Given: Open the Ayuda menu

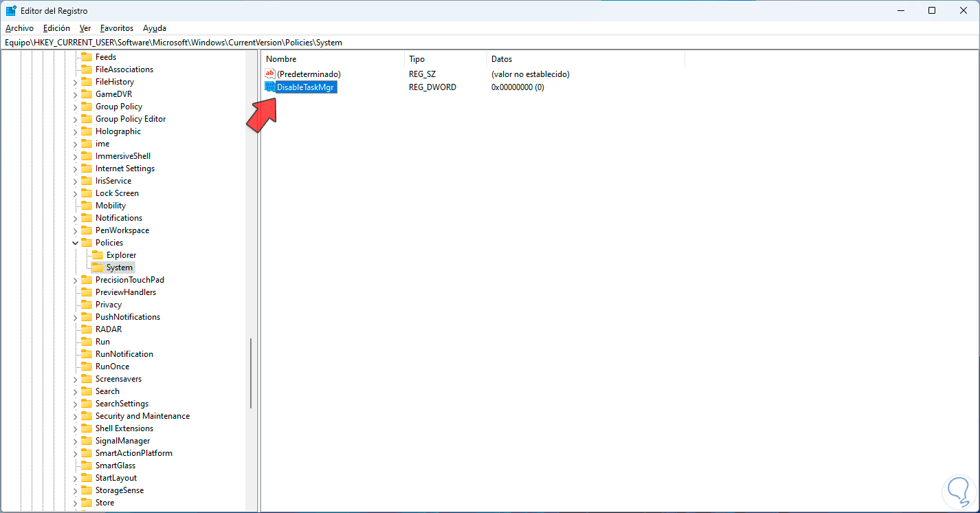Looking at the screenshot, I should click(155, 28).
